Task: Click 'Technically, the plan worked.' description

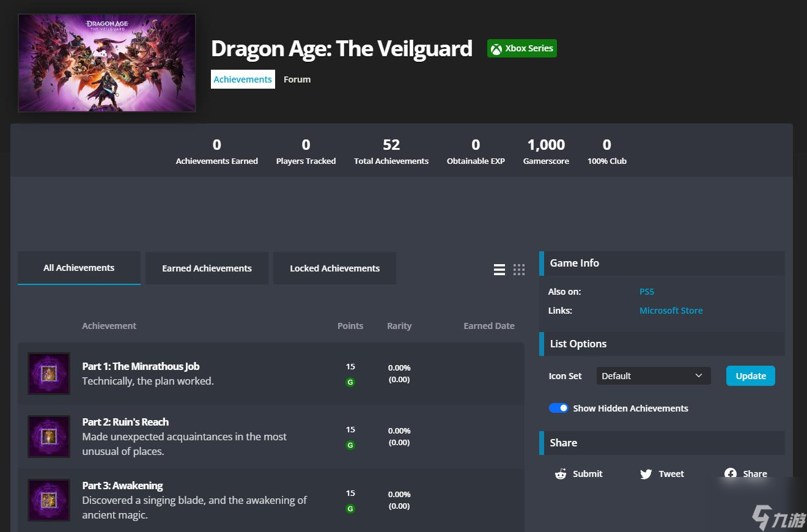Action: (148, 381)
